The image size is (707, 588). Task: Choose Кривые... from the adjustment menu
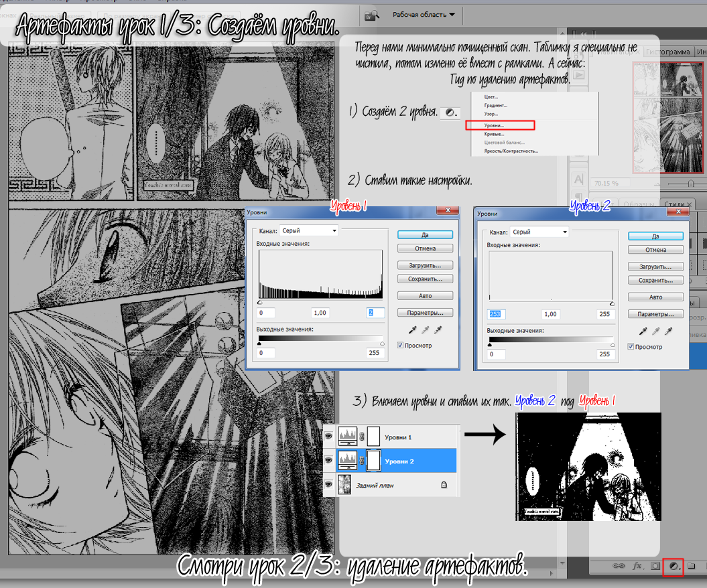pyautogui.click(x=494, y=134)
